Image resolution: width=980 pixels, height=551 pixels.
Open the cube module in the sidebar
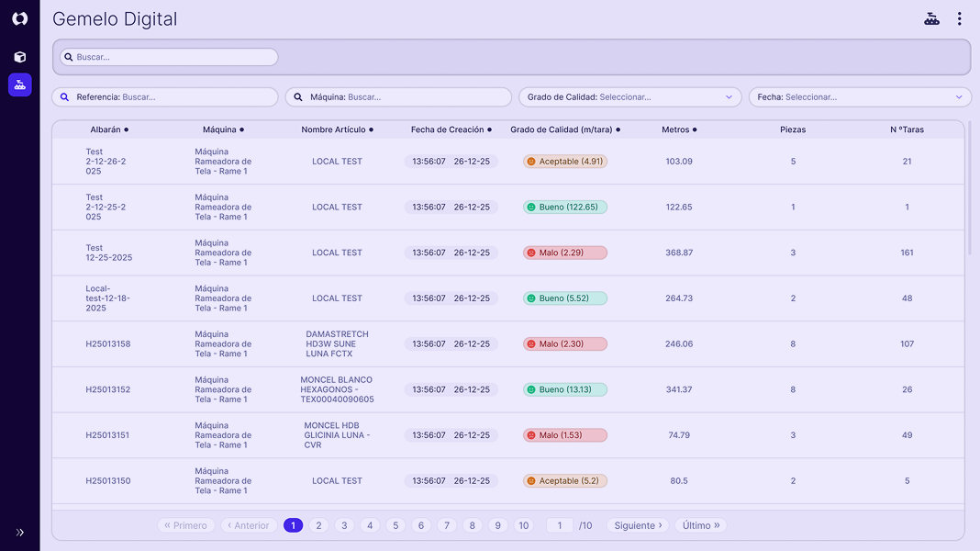click(19, 57)
